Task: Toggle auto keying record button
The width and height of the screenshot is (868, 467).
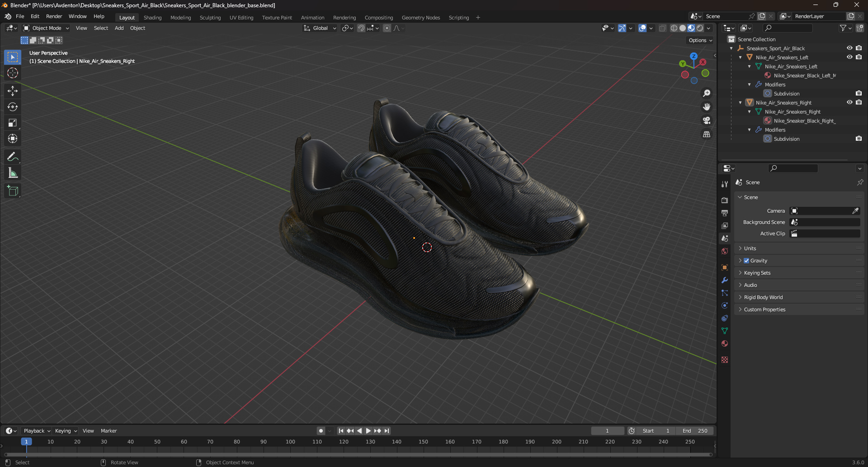Action: 321,431
